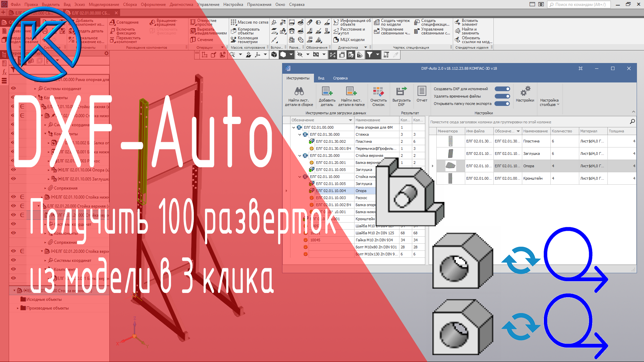Click the magnifier search icon in the grouping panel

click(x=632, y=122)
